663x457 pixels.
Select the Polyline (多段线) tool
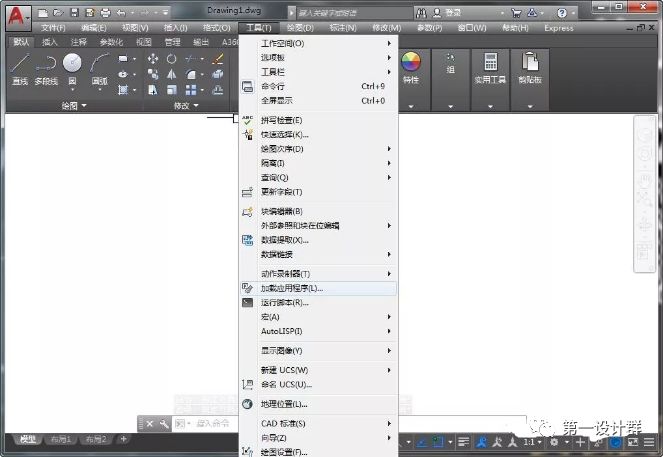click(x=46, y=69)
